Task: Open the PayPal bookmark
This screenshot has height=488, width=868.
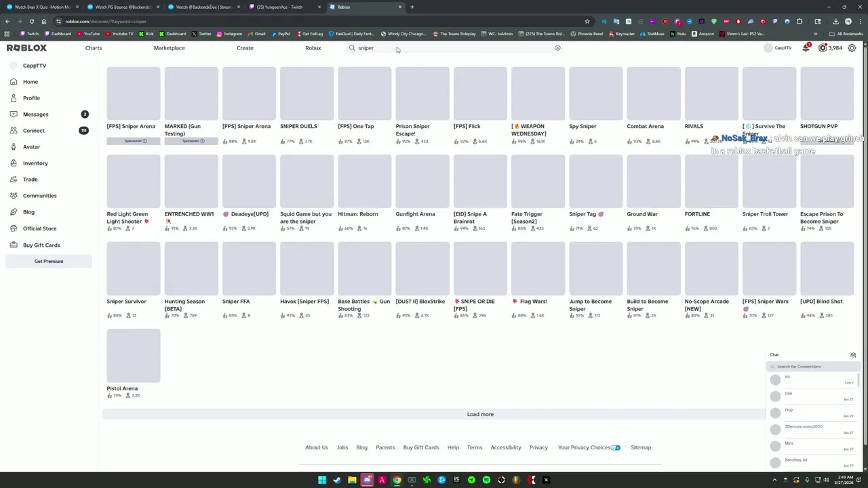Action: [281, 34]
